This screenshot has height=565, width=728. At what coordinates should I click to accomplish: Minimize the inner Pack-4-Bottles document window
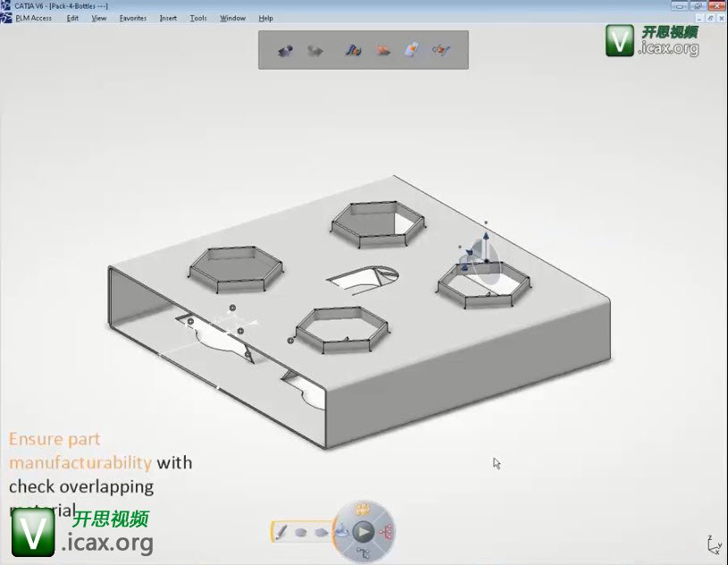pyautogui.click(x=700, y=19)
